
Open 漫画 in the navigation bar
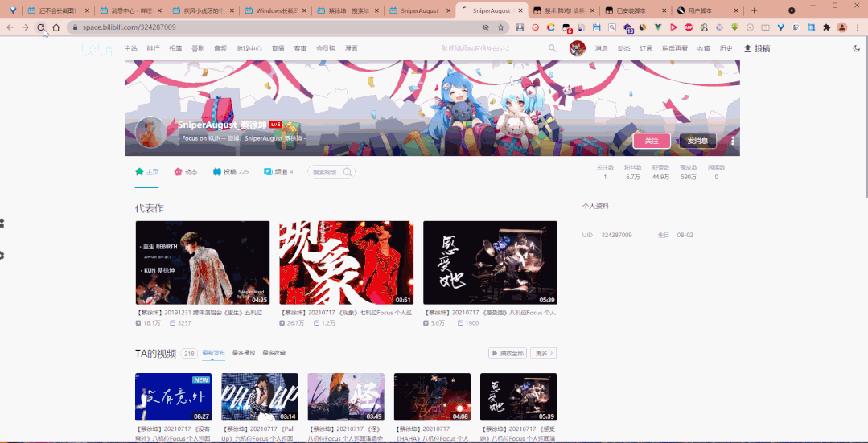coord(351,49)
